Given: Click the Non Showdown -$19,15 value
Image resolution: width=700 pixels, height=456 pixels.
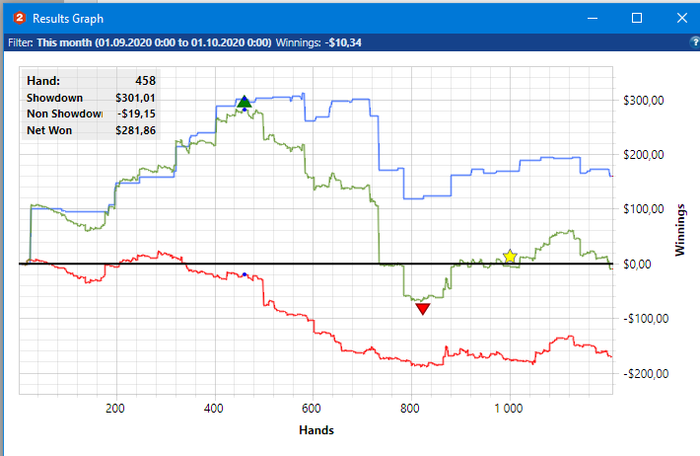Looking at the screenshot, I should (137, 114).
